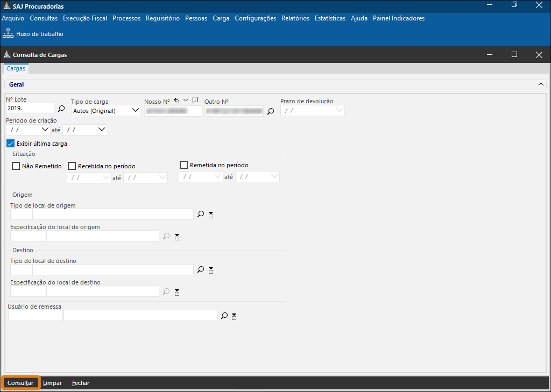Click the list icon beside Usuário de remessa
Viewport: 551px width, 392px height.
[234, 317]
